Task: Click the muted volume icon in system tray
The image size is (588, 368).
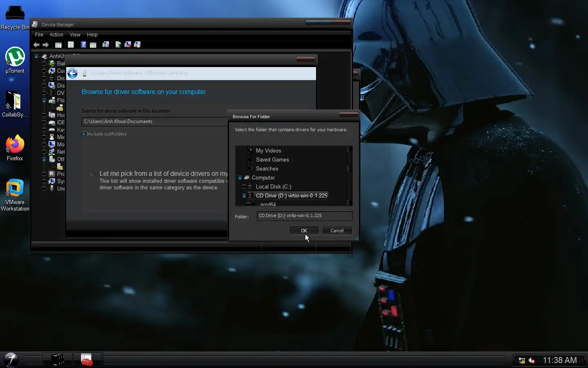Action: click(532, 360)
